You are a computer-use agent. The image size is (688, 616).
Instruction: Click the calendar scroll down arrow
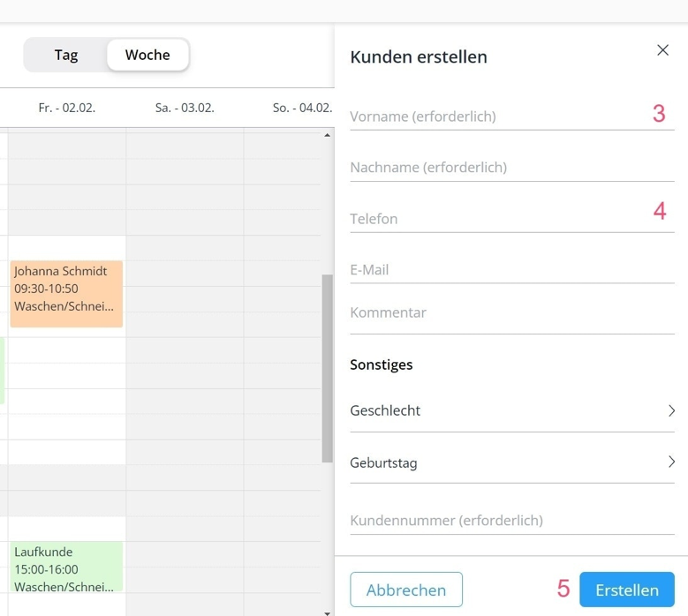(327, 611)
